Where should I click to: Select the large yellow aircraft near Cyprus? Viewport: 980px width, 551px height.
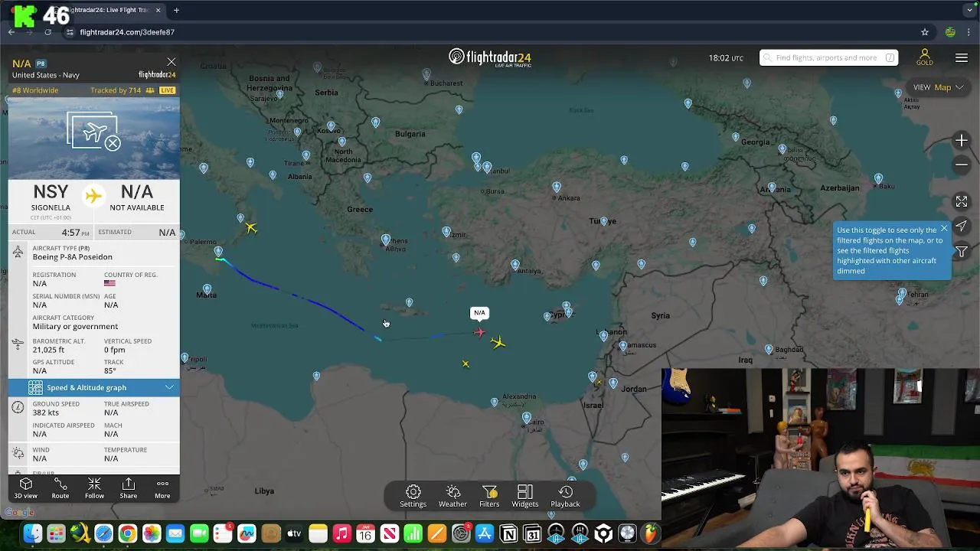tap(498, 342)
